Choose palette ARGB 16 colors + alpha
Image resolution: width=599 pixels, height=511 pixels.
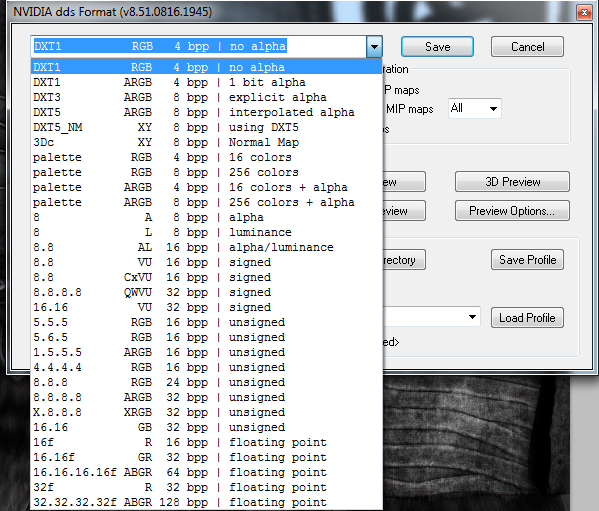[x=206, y=187]
